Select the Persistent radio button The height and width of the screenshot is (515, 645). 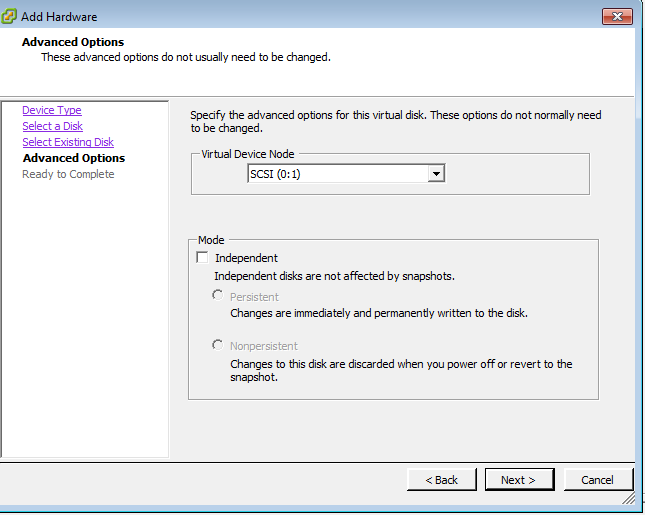pyautogui.click(x=218, y=296)
